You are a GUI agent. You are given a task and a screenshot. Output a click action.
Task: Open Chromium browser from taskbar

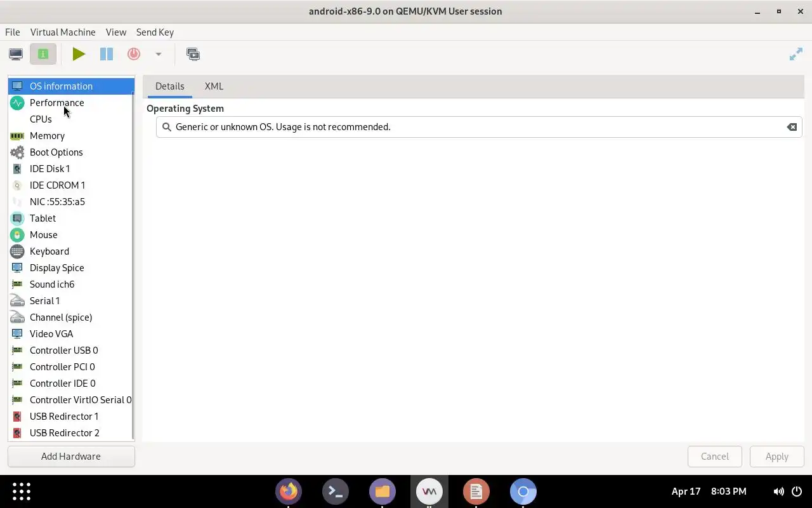pos(523,491)
